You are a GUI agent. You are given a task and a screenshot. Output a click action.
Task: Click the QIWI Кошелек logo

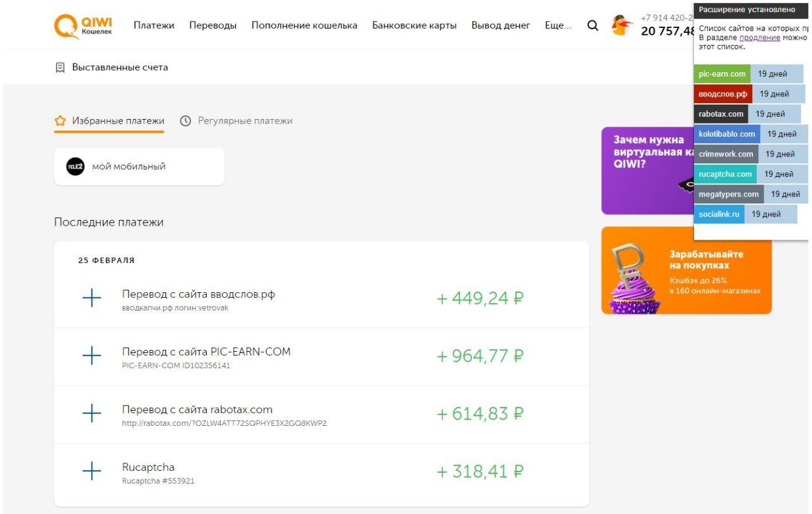click(x=83, y=26)
